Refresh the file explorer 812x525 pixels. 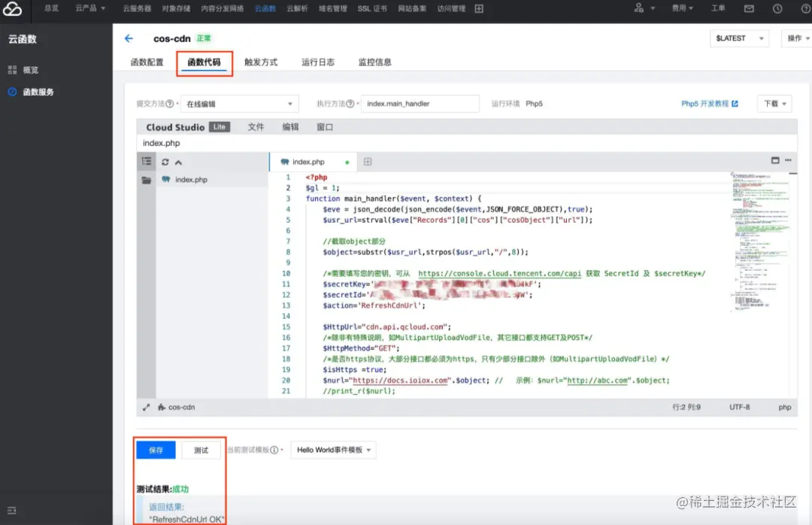[x=165, y=162]
